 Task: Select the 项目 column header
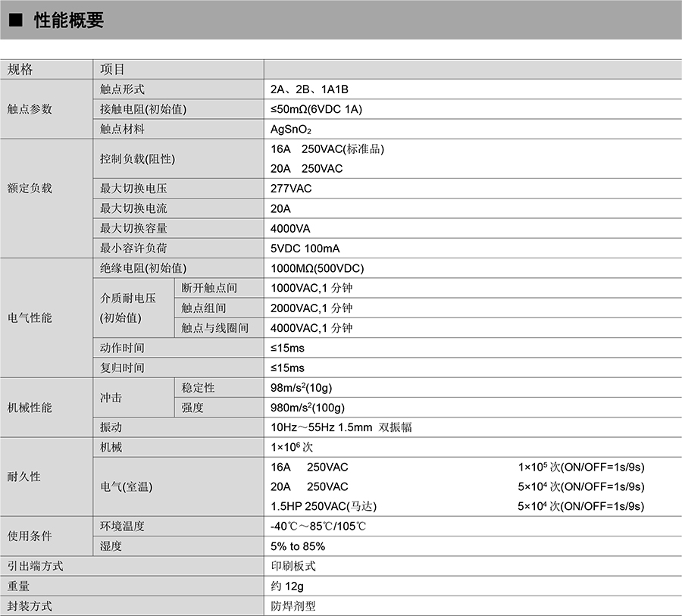113,70
